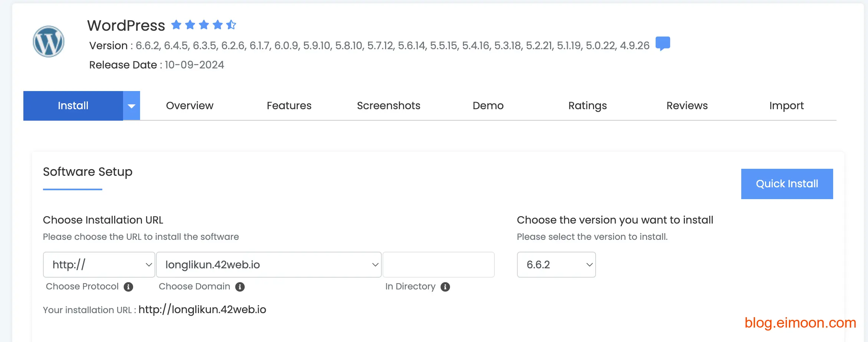
Task: Click the In Directory text field
Action: (438, 265)
